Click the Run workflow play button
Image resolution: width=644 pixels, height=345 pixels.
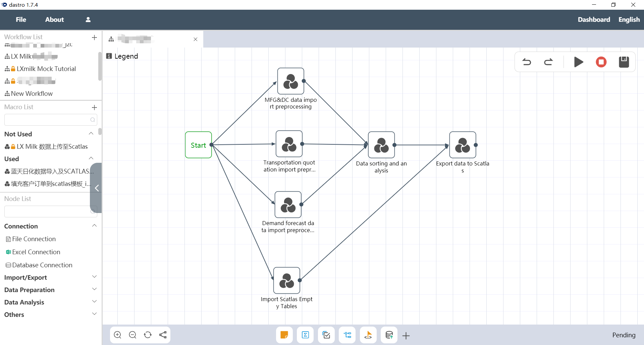point(579,62)
